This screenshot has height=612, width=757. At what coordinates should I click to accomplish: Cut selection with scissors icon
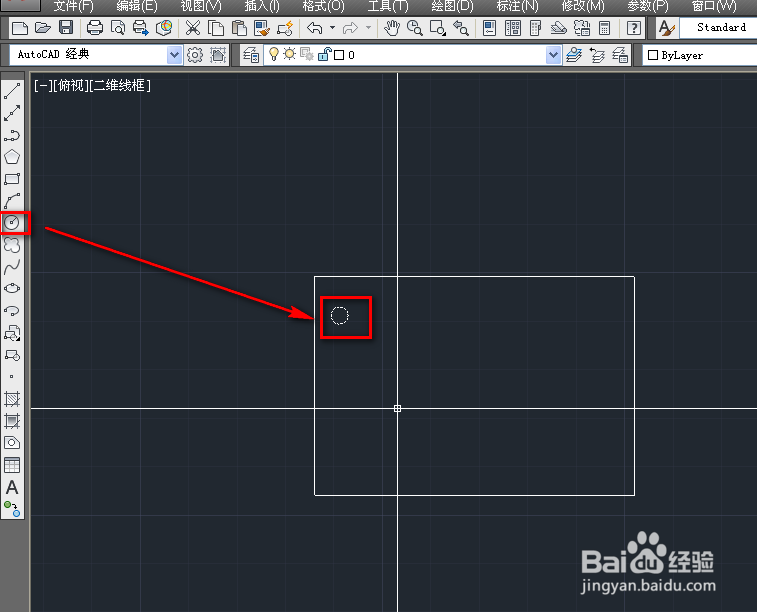pyautogui.click(x=193, y=28)
